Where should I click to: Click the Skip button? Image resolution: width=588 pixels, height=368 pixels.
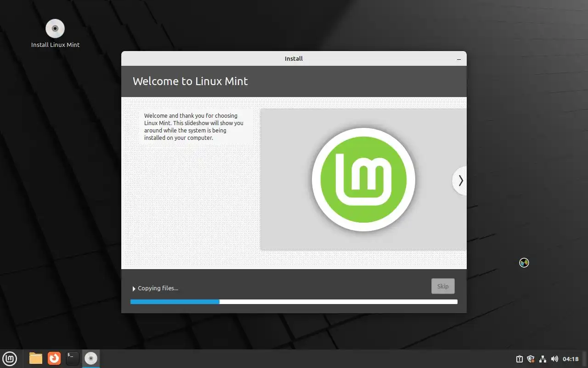[x=443, y=286]
